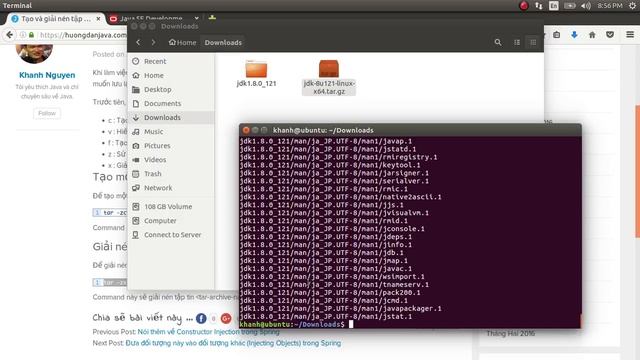Screen dimensions: 640x360
Task: Click the site security padlock icon
Action: [31, 35]
